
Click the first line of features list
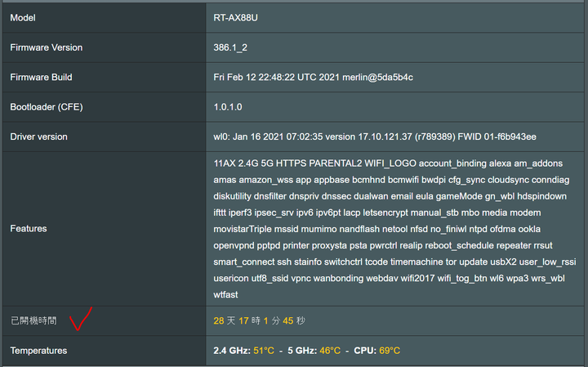(x=388, y=163)
